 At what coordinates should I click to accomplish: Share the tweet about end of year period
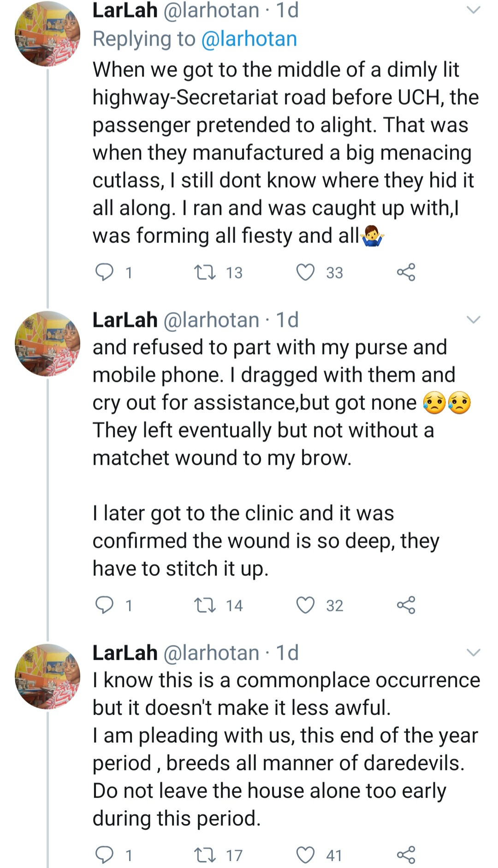point(406,855)
